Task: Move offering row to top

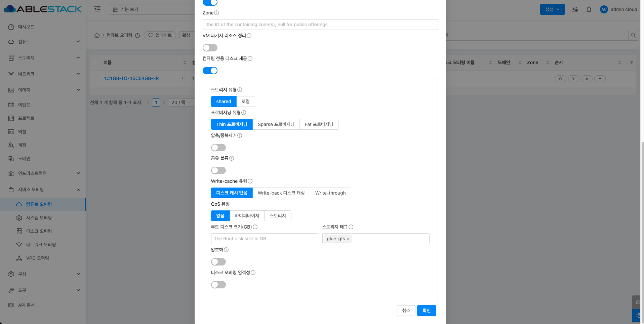Action: point(560,79)
